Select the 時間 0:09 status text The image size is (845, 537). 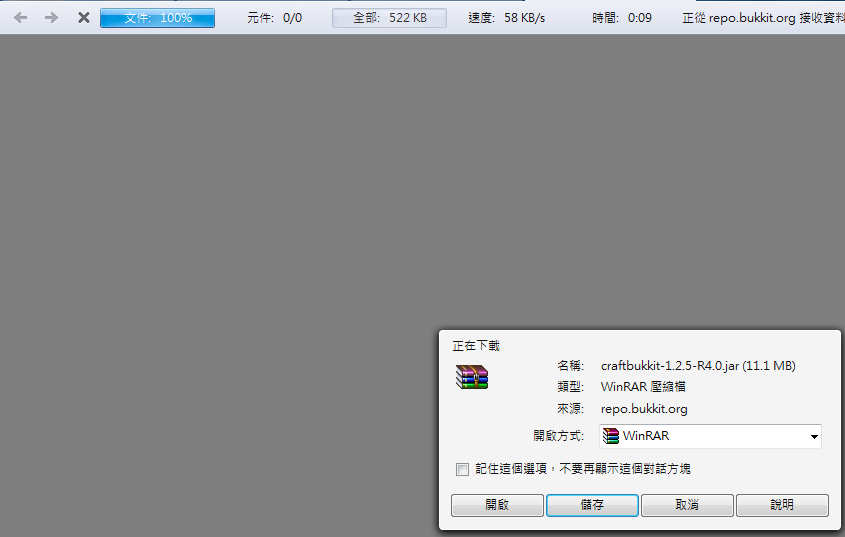click(621, 18)
